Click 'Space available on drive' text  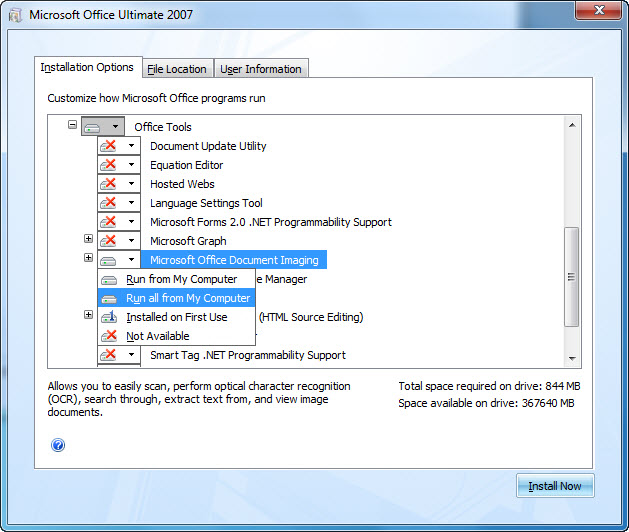pyautogui.click(x=486, y=403)
